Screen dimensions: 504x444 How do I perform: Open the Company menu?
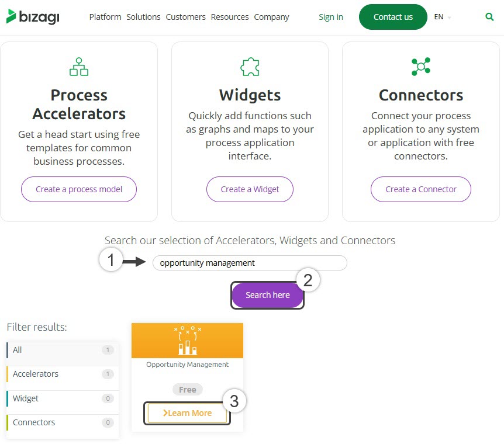tap(271, 17)
